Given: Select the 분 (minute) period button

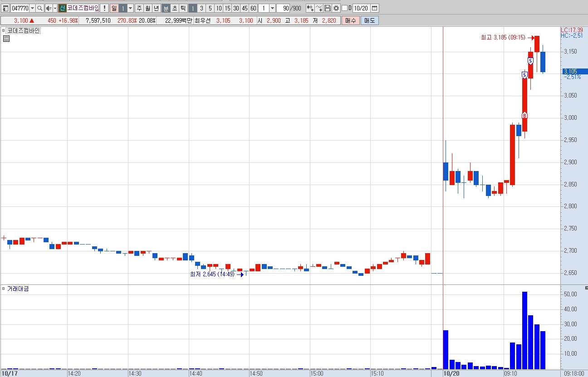Looking at the screenshot, I should 166,8.
